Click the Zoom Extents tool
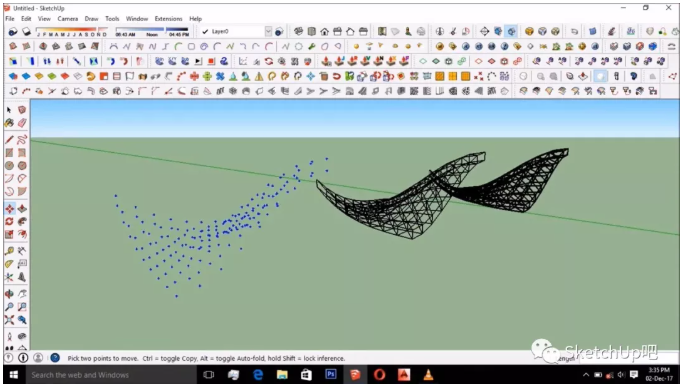This screenshot has width=683, height=388. pyautogui.click(x=9, y=320)
